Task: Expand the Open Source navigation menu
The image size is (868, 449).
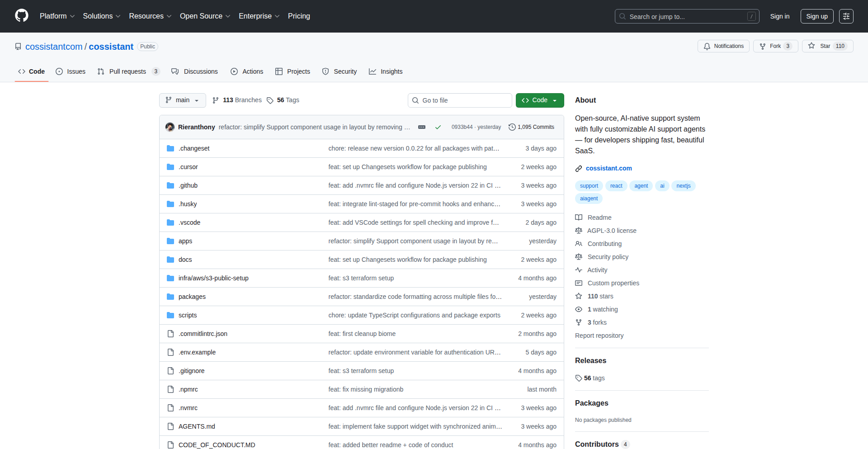Action: point(205,16)
